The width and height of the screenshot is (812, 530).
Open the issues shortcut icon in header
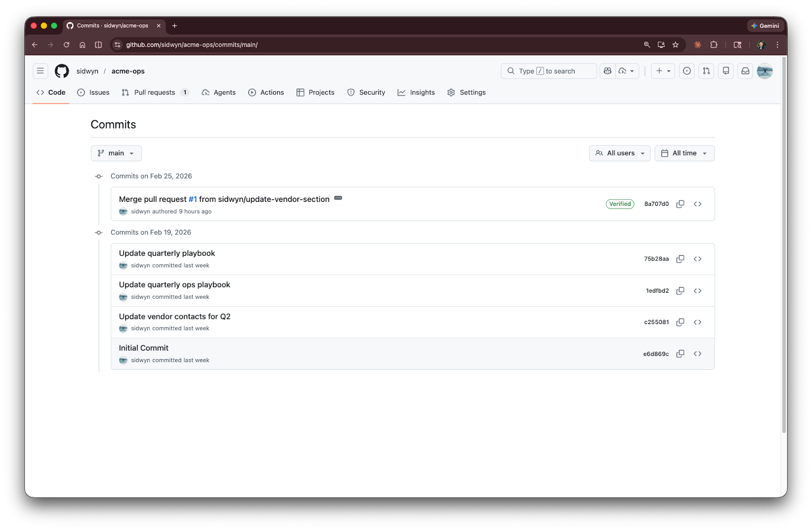(687, 71)
